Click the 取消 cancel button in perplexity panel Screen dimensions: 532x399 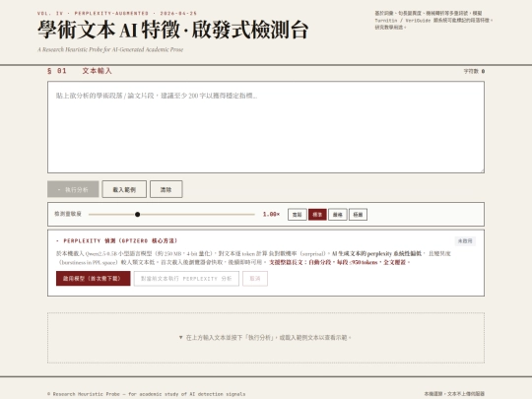255,279
